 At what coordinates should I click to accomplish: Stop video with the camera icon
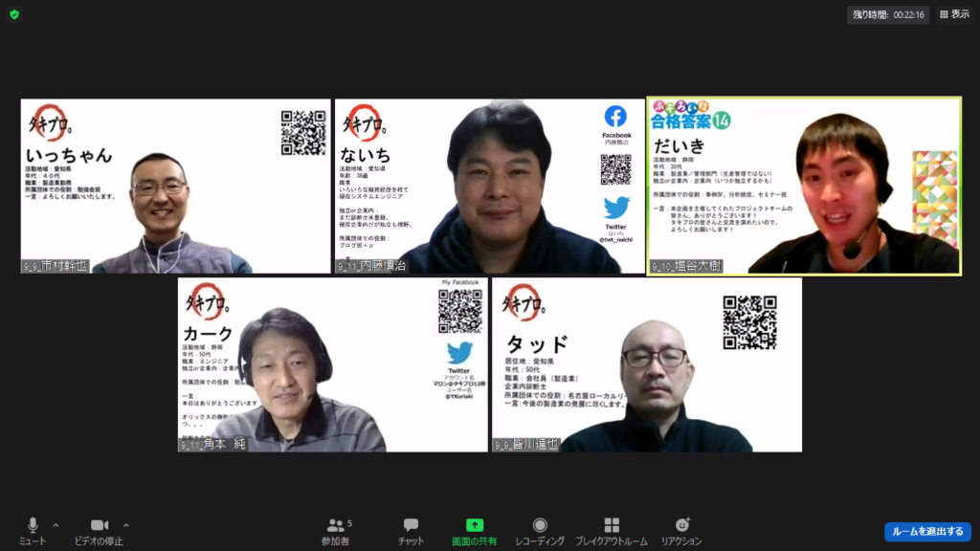100,530
